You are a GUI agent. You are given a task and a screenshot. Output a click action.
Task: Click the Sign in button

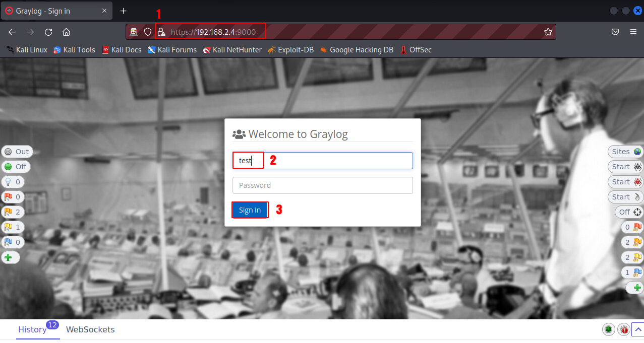[x=250, y=210]
